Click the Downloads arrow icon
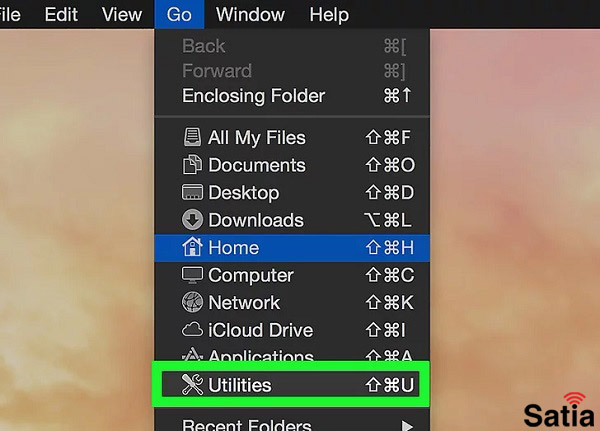The height and width of the screenshot is (431, 600). pos(192,220)
